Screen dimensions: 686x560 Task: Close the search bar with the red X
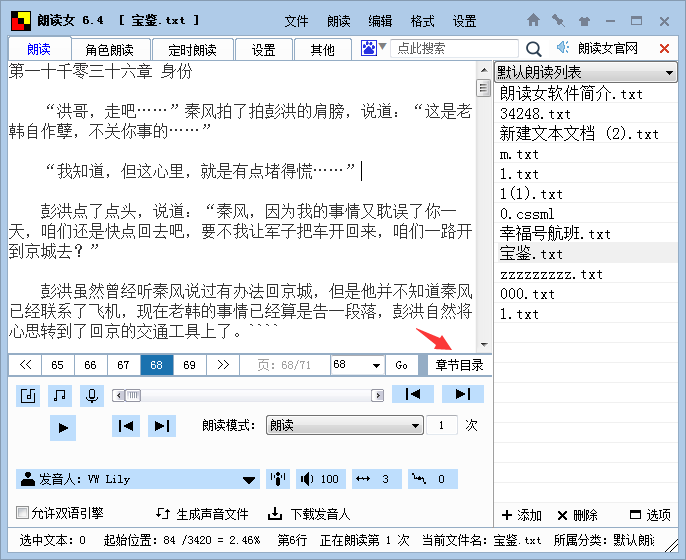click(664, 49)
